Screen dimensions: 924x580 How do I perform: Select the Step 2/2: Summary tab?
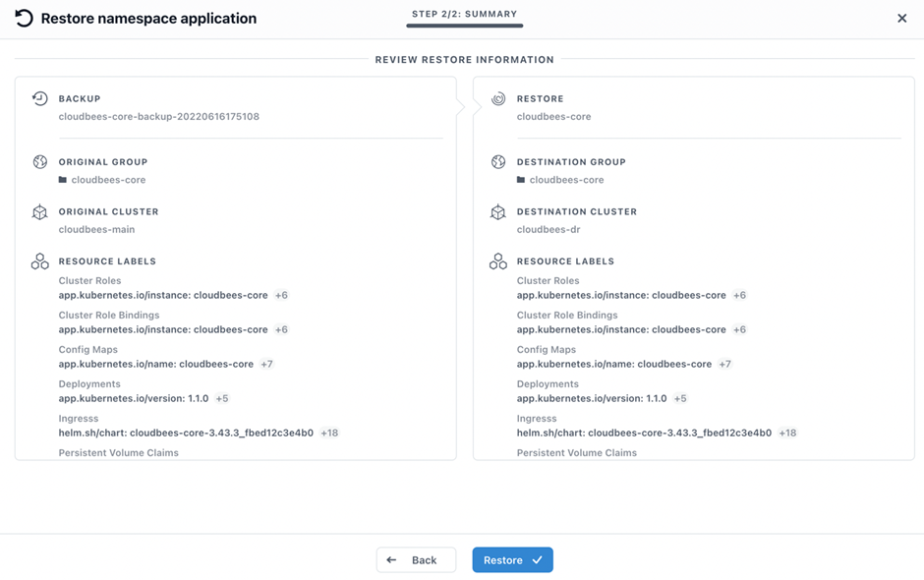pos(464,16)
